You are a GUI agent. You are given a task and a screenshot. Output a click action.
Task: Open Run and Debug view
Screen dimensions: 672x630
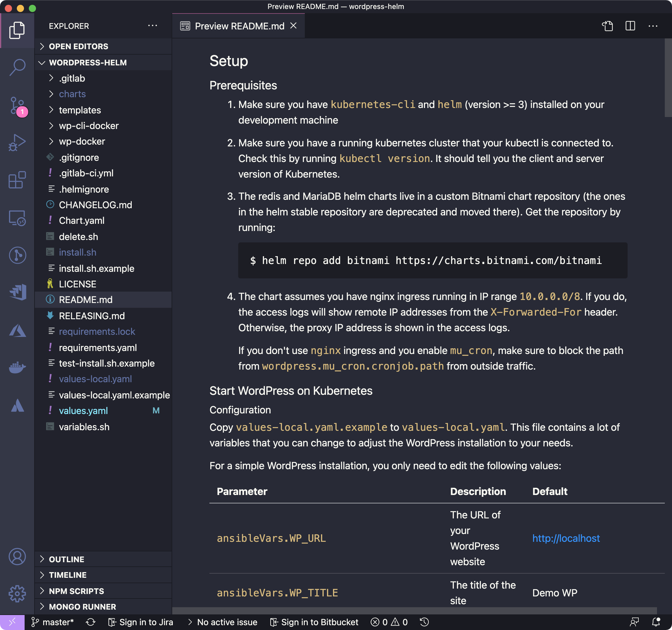[17, 142]
